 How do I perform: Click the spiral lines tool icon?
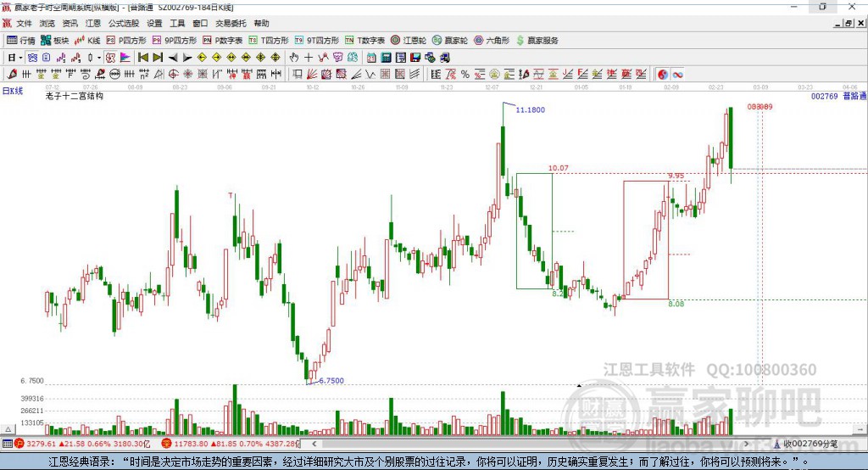point(86,75)
